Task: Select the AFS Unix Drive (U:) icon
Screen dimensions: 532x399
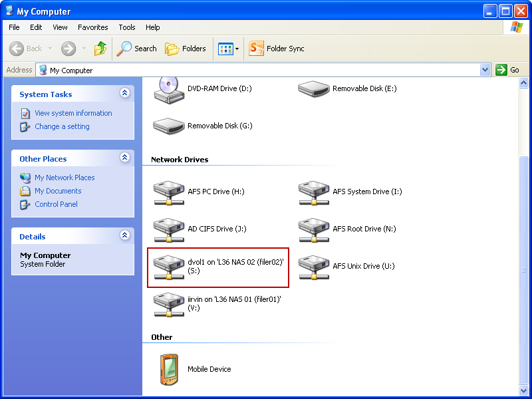Action: coord(313,267)
